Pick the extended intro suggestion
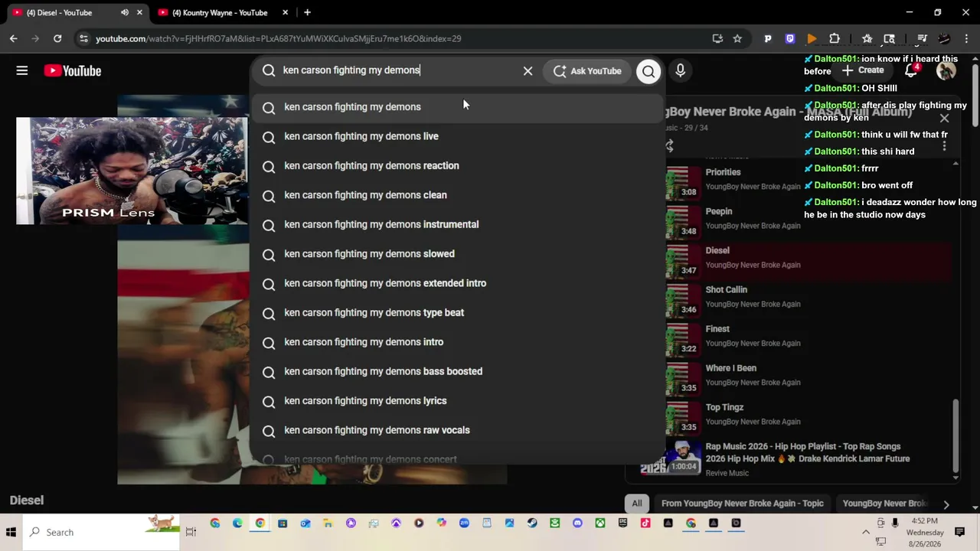Screen dimensions: 980x551 point(457,283)
